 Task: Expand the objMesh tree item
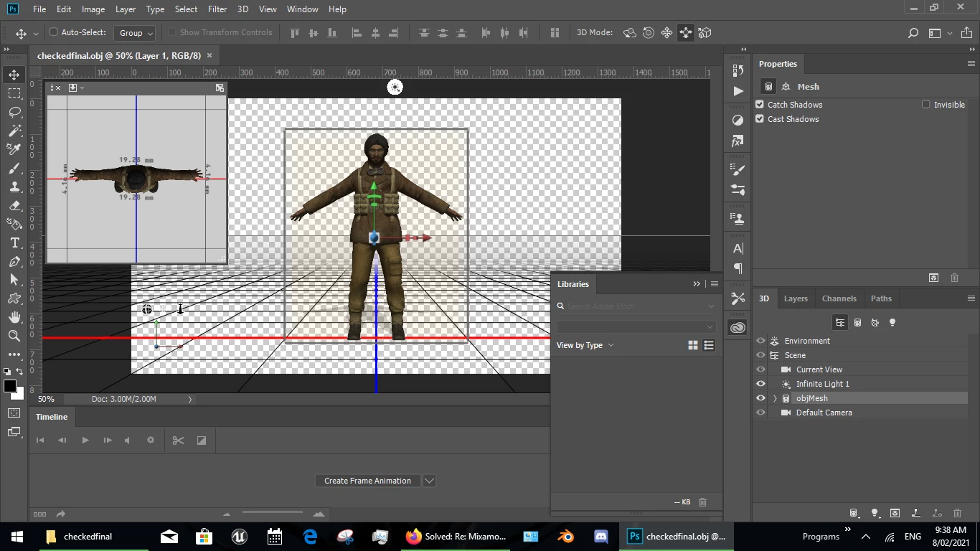[x=775, y=398]
